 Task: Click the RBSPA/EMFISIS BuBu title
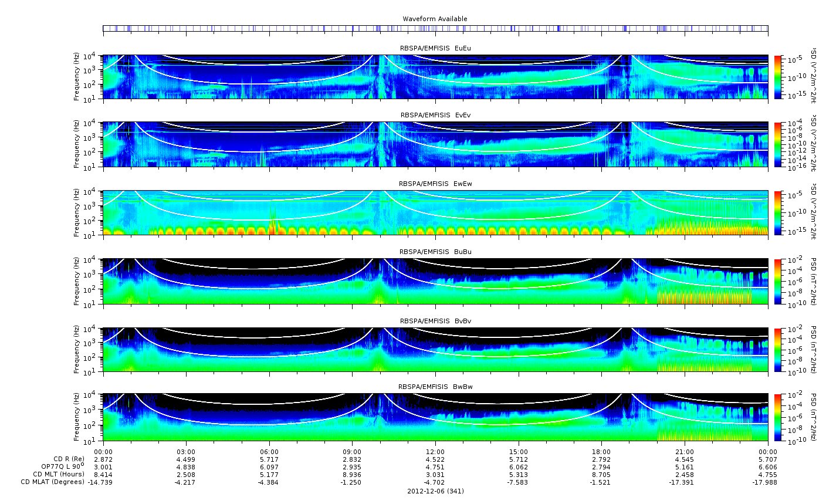[x=435, y=252]
